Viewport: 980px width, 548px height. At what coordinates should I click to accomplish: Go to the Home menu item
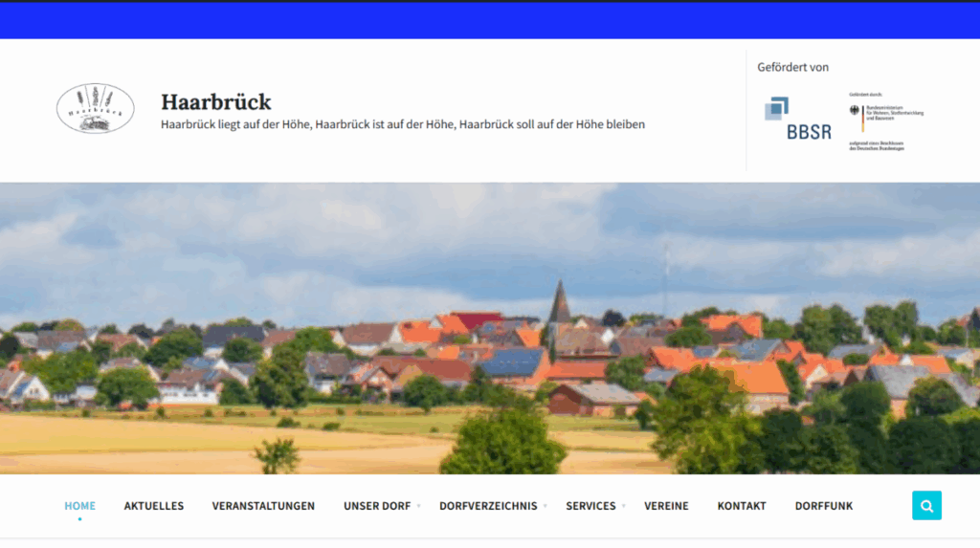tap(79, 506)
